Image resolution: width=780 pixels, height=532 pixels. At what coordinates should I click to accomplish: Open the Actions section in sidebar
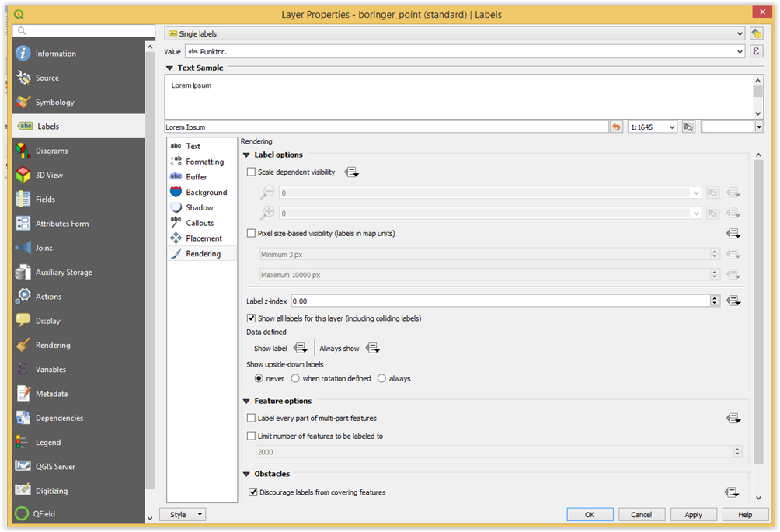click(78, 297)
